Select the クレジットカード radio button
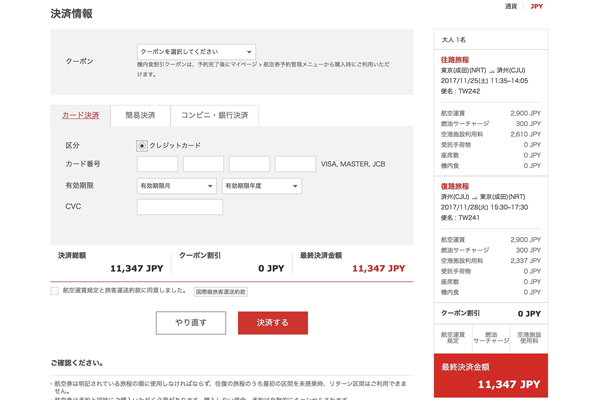The width and height of the screenshot is (600, 400). [142, 146]
